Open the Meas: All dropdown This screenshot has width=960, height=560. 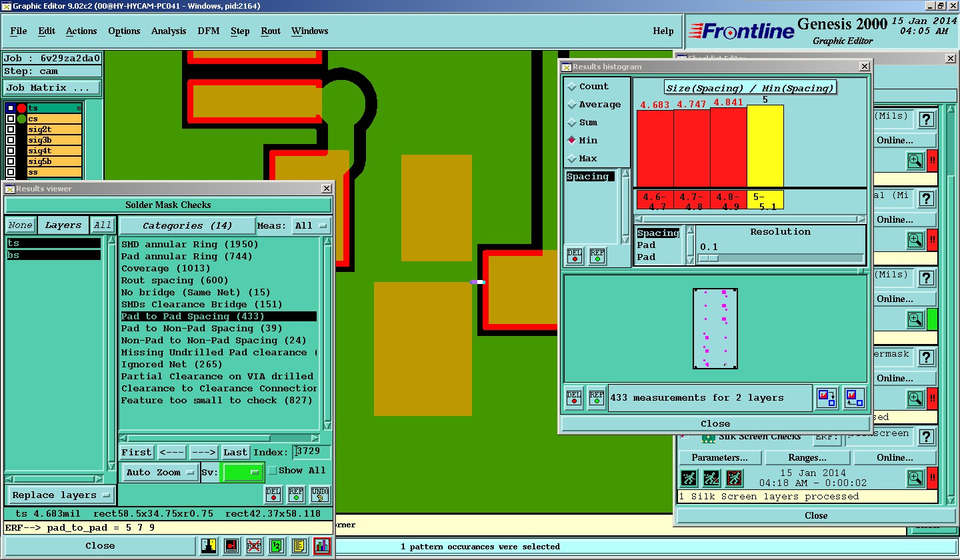(x=311, y=226)
